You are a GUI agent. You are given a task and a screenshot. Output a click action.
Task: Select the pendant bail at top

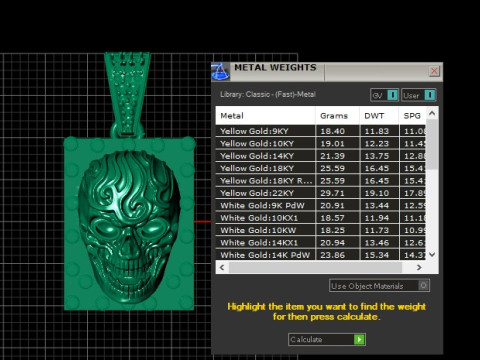(127, 94)
